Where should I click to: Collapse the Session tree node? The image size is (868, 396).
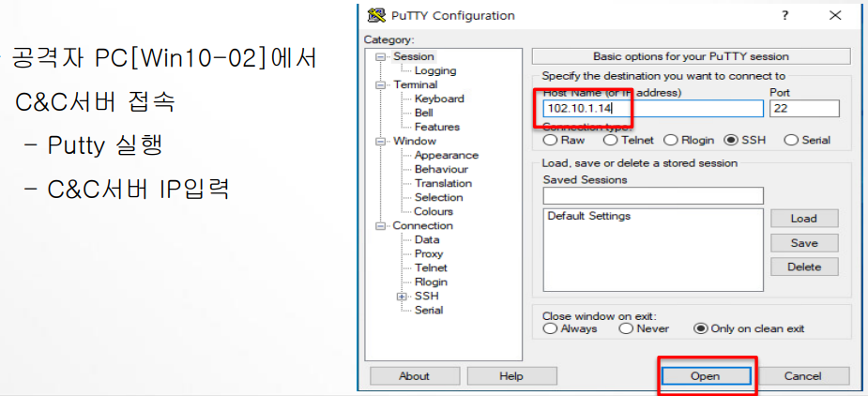(380, 56)
